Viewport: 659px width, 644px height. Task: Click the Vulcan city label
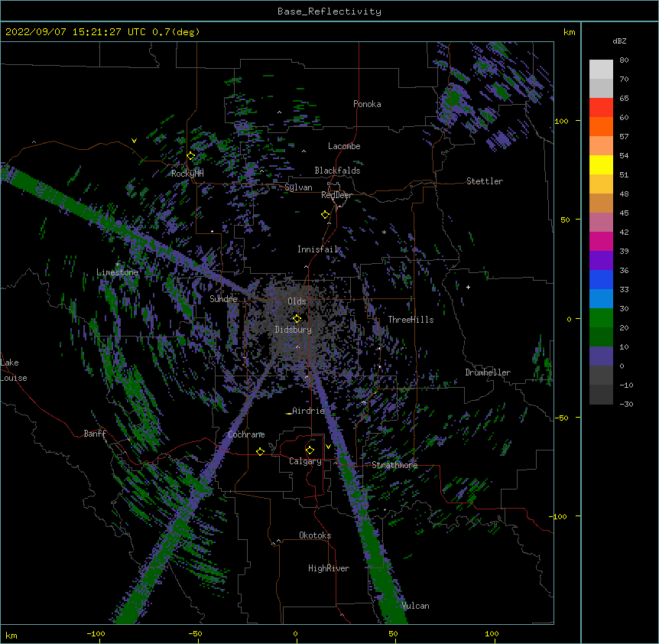pyautogui.click(x=415, y=606)
